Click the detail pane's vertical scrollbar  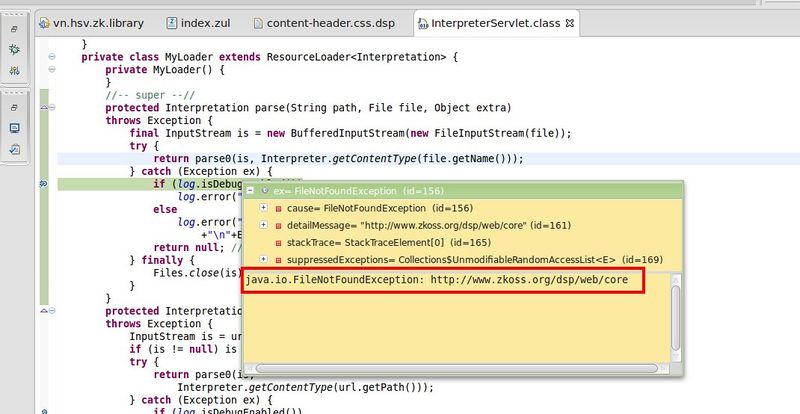point(675,315)
